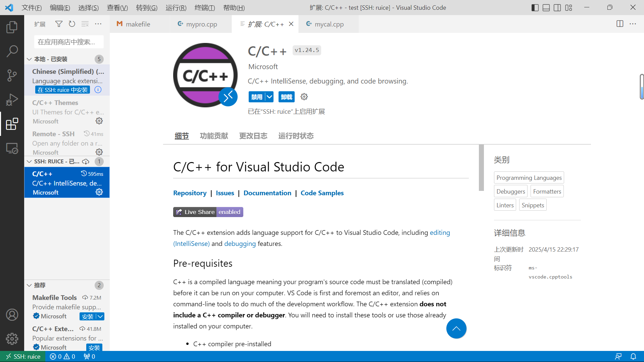Show the forwarded ports status bar item
Image resolution: width=644 pixels, height=362 pixels.
click(89, 356)
